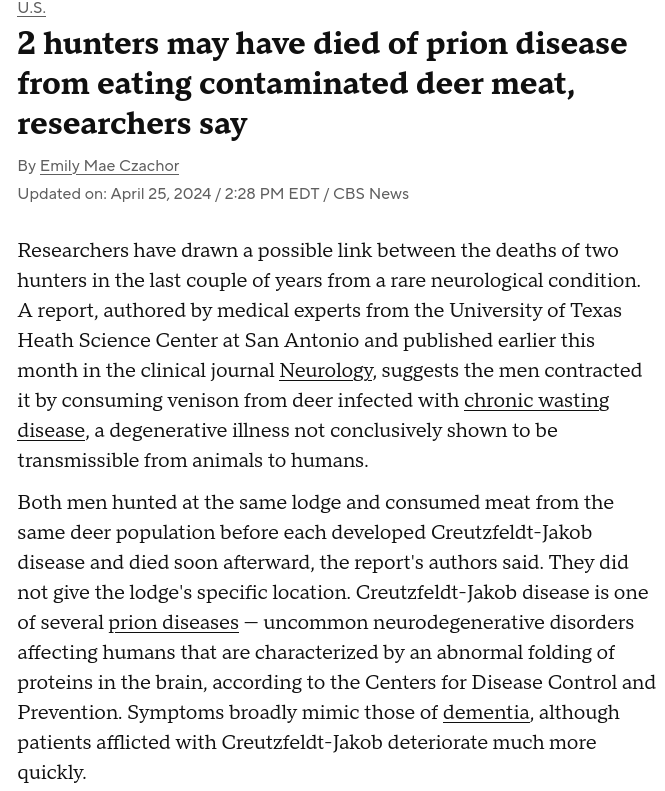This screenshot has width=665, height=791.
Task: Click the 'By' byline prefix
Action: [x=26, y=166]
